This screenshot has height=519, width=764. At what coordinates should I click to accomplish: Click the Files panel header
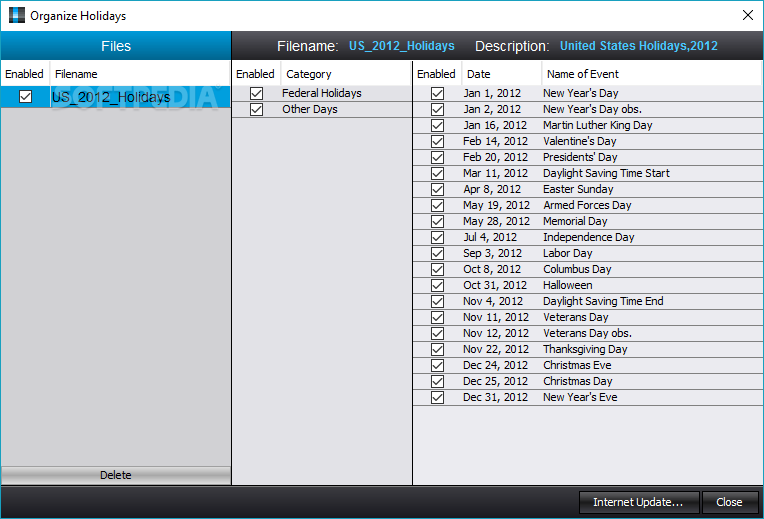pos(116,46)
